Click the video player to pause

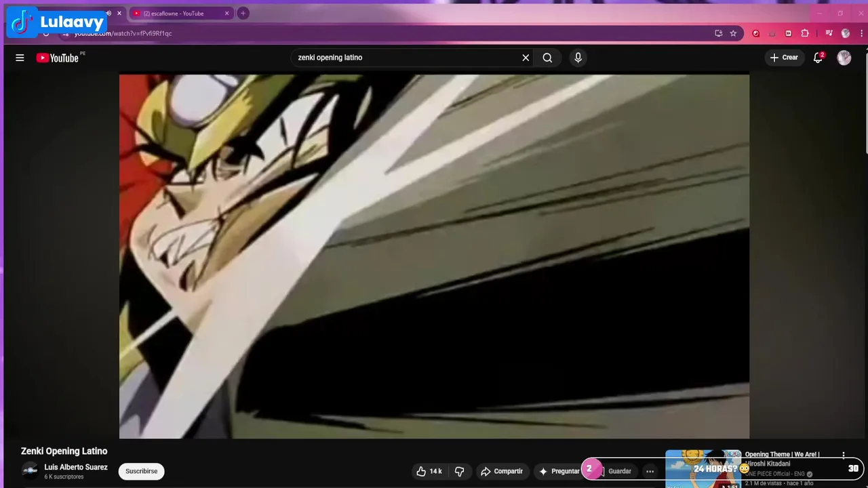(x=434, y=256)
